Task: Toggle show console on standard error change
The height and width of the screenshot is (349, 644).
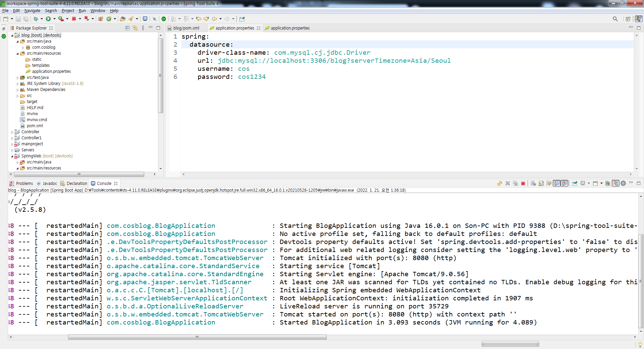Action: coord(565,183)
